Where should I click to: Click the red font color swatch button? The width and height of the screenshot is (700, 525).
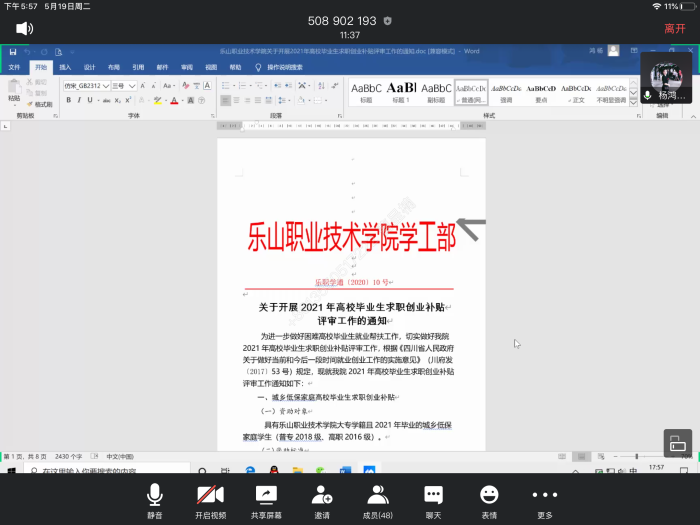(x=174, y=101)
